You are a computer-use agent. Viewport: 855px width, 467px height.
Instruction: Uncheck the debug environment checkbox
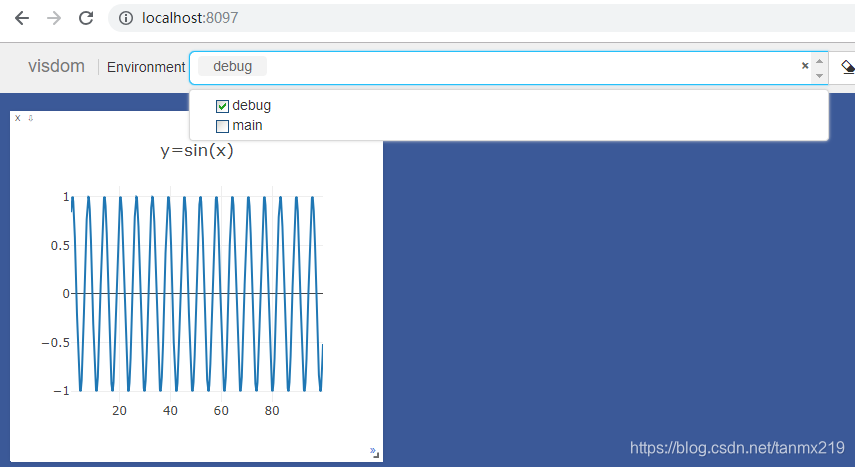coord(222,106)
